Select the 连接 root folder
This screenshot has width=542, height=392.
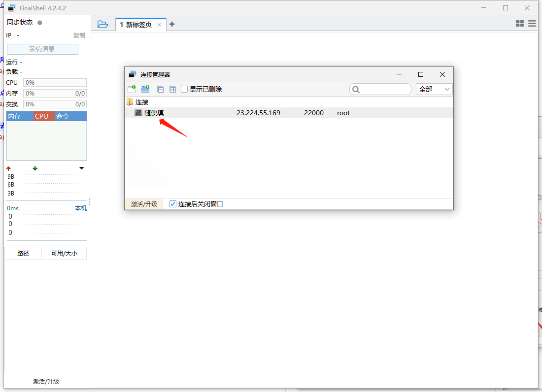[x=141, y=102]
